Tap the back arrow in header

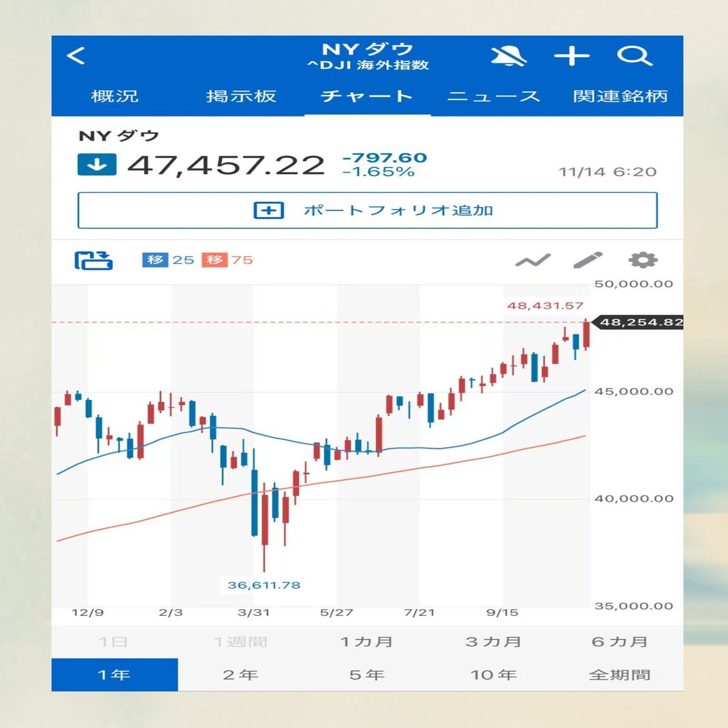click(76, 56)
